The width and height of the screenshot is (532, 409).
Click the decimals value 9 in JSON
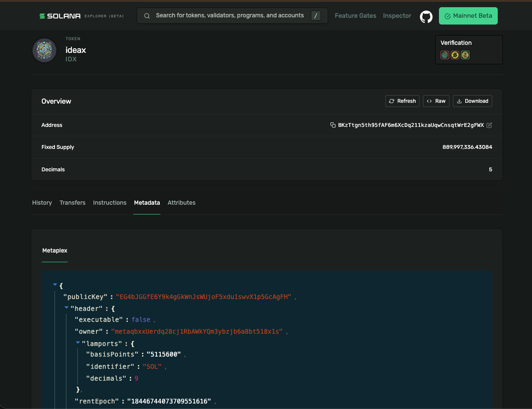point(137,379)
